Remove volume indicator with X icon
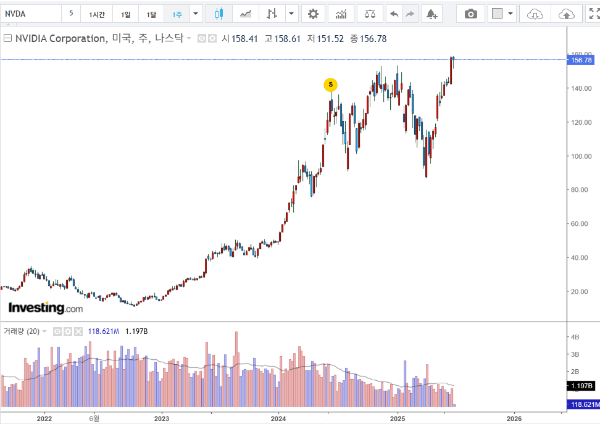 [x=78, y=331]
